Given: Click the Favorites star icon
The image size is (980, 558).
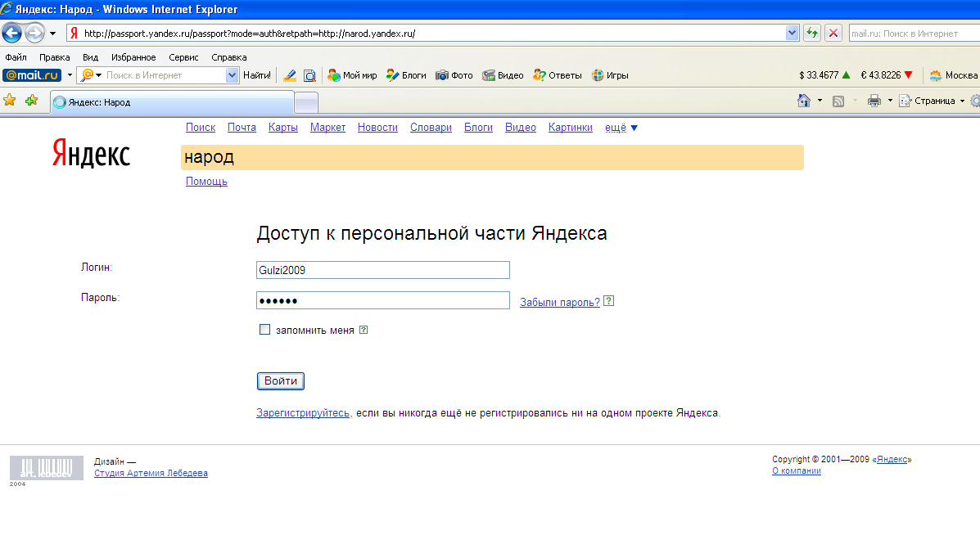Looking at the screenshot, I should coord(9,100).
